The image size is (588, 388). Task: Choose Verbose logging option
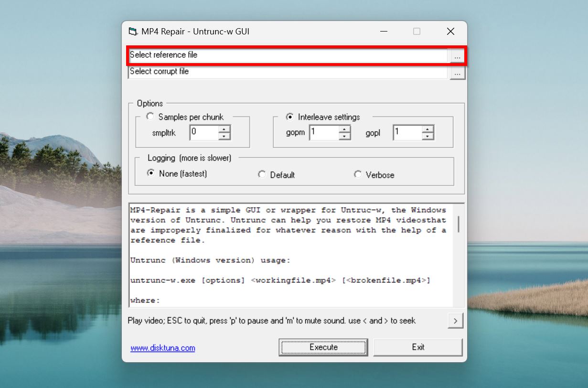(358, 174)
